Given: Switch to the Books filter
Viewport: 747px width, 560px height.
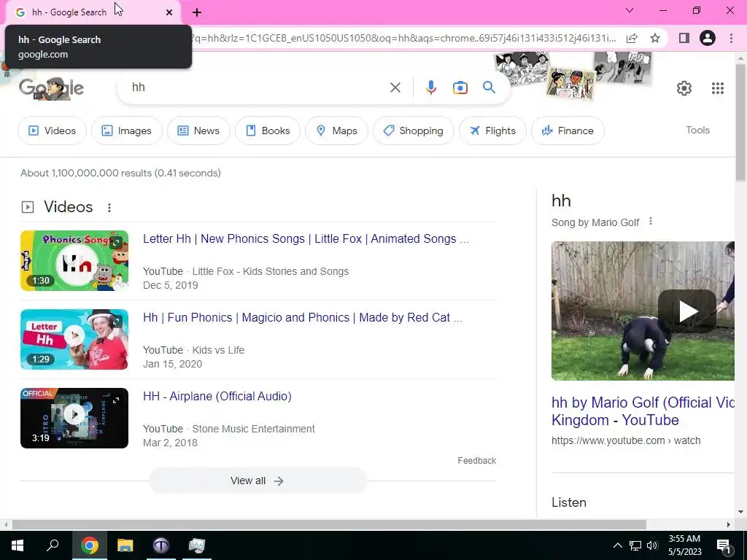Looking at the screenshot, I should [x=267, y=131].
